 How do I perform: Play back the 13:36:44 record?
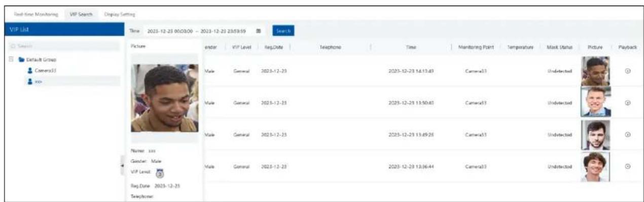click(x=627, y=166)
